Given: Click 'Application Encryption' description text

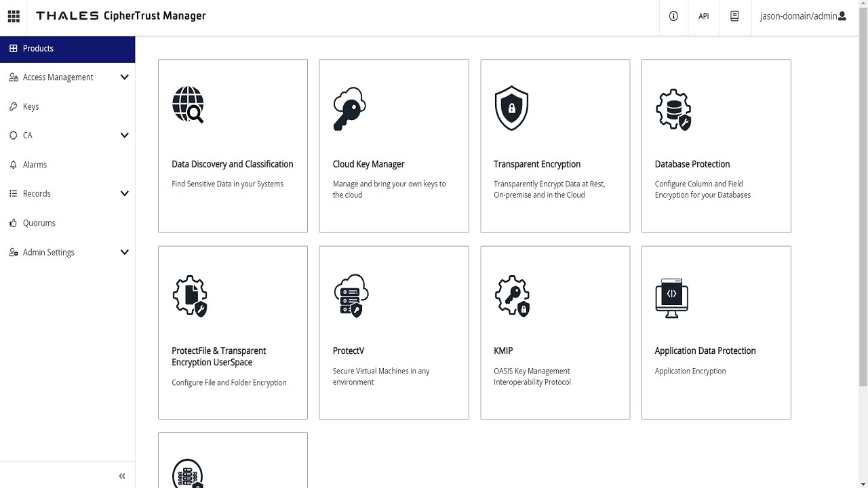Looking at the screenshot, I should (x=690, y=371).
